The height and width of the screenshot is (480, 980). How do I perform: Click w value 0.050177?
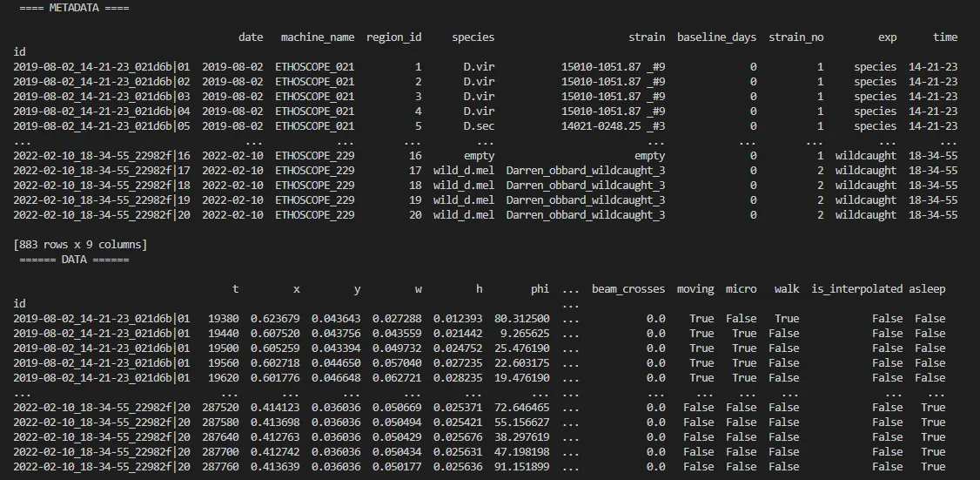(397, 466)
